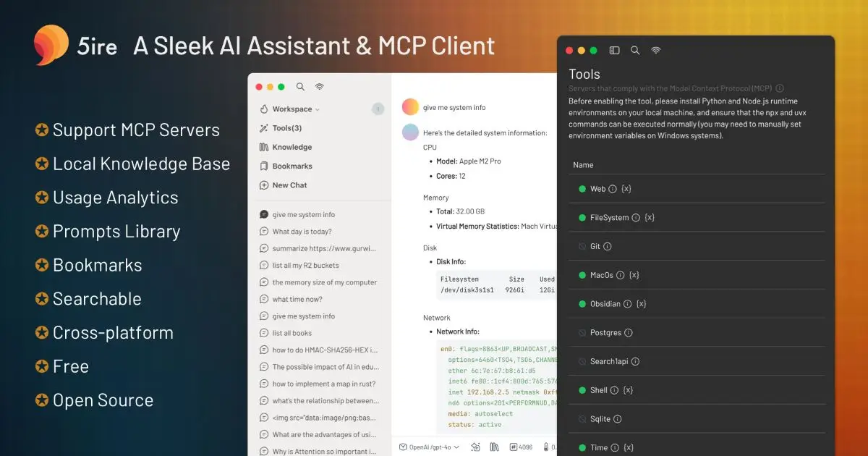
Task: Click the variables {x} icon beside Shell
Action: 628,390
